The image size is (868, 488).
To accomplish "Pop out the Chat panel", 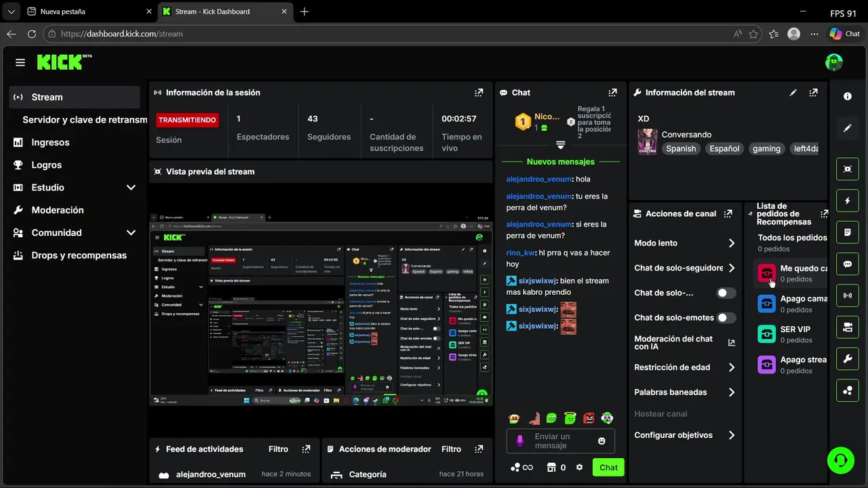I will pos(613,93).
